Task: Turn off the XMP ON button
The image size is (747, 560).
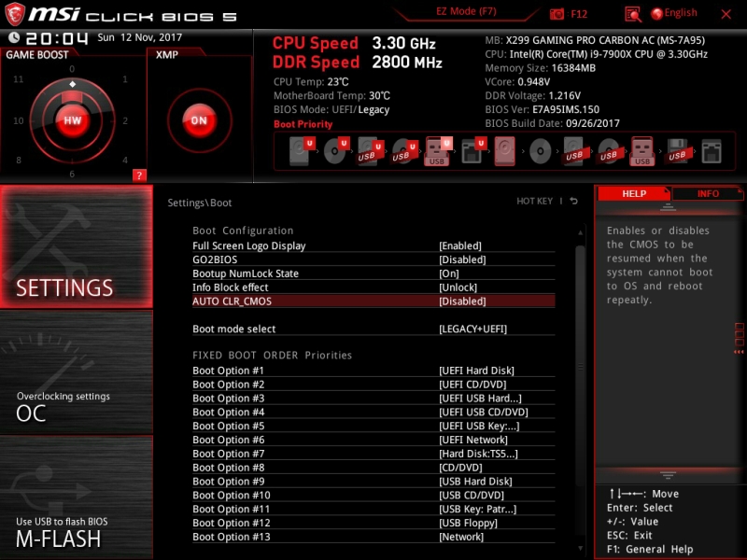Action: (x=199, y=120)
